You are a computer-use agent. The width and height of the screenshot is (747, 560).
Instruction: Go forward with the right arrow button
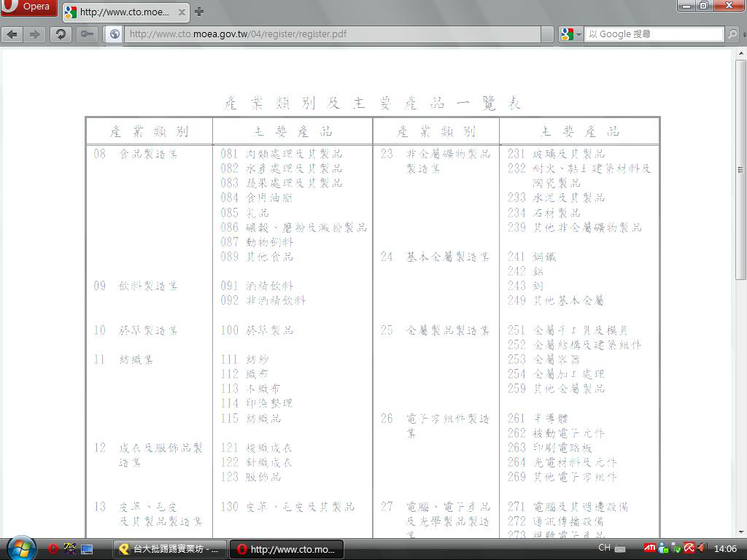pos(35,34)
